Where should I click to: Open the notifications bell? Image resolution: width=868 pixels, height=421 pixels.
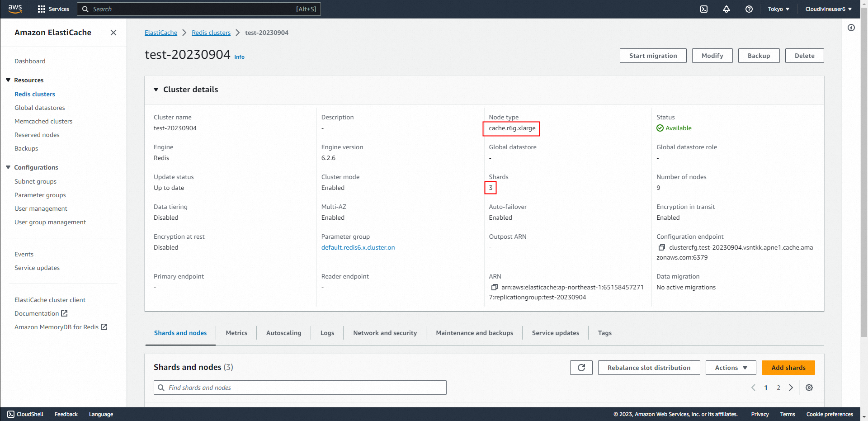click(x=726, y=9)
